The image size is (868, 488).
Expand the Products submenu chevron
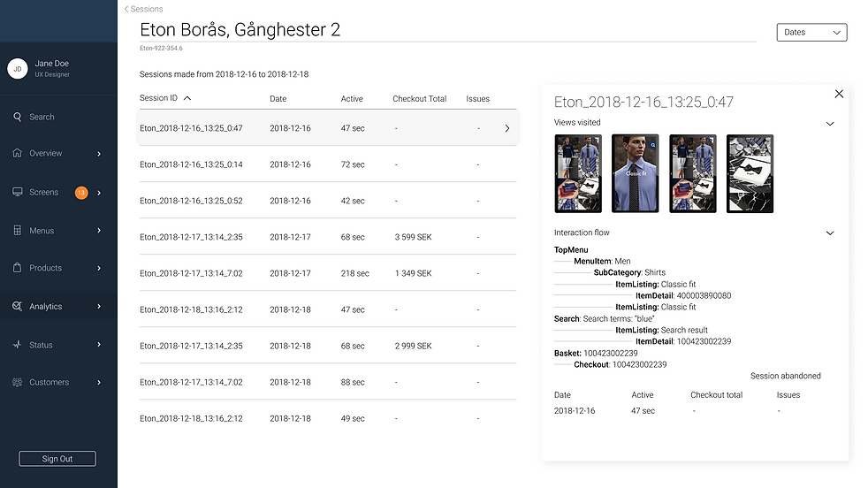point(99,268)
